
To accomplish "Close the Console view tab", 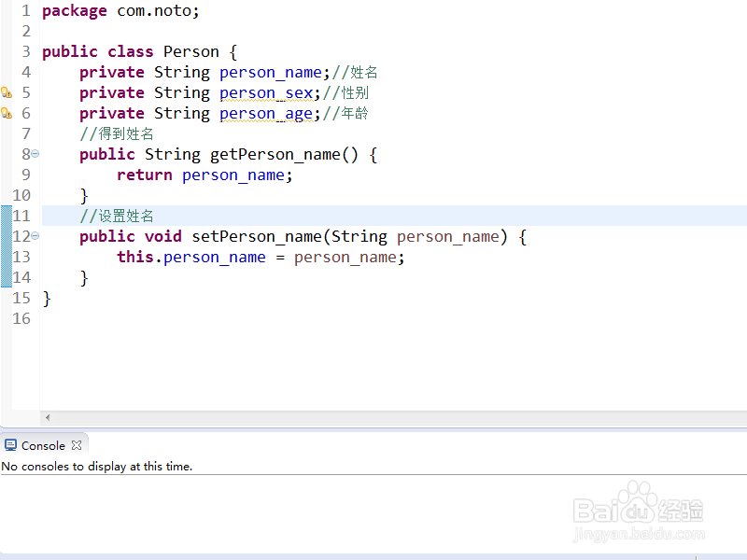I will (77, 445).
